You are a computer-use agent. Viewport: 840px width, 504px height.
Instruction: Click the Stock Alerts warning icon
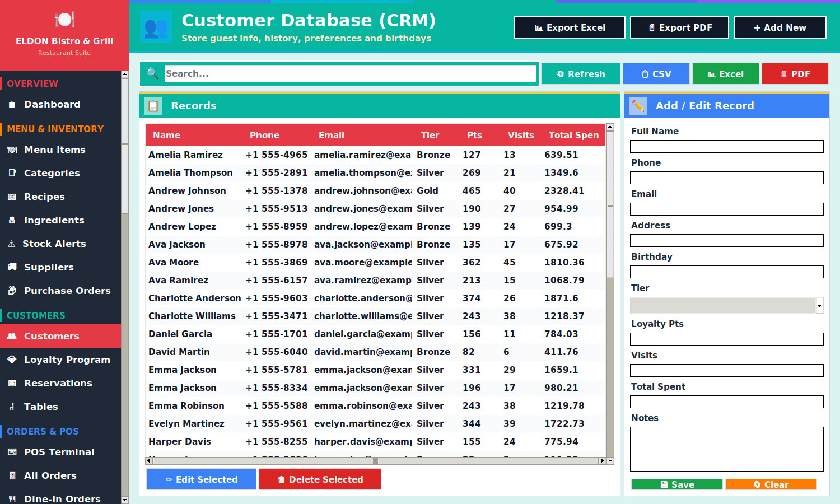click(11, 244)
